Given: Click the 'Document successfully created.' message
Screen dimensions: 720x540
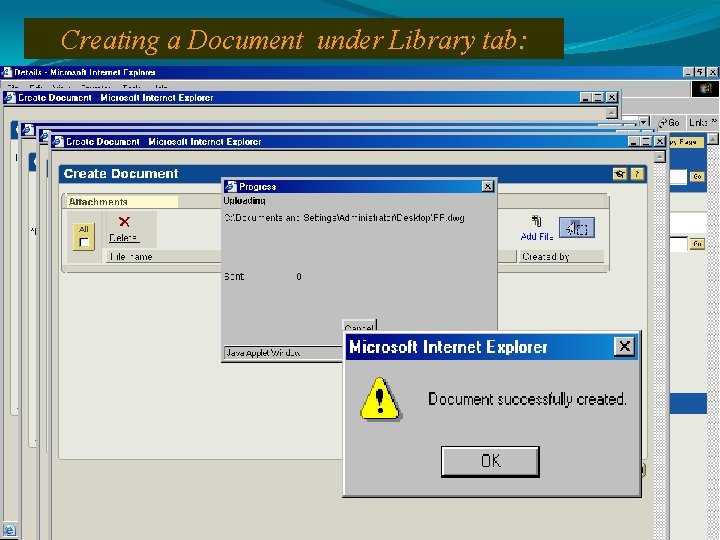Looking at the screenshot, I should (x=527, y=399).
